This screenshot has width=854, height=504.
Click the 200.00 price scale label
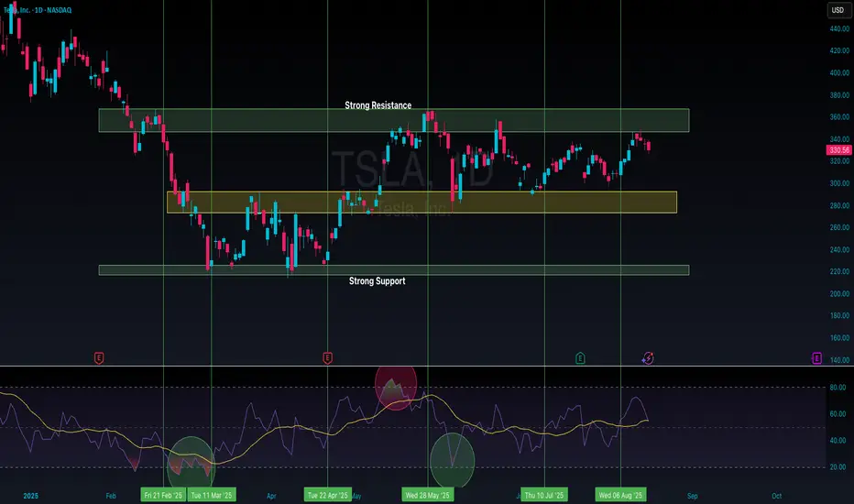pyautogui.click(x=839, y=293)
